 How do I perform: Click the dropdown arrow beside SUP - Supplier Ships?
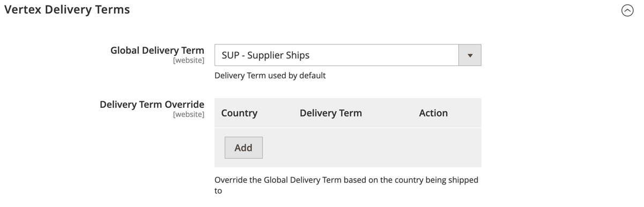pyautogui.click(x=470, y=55)
